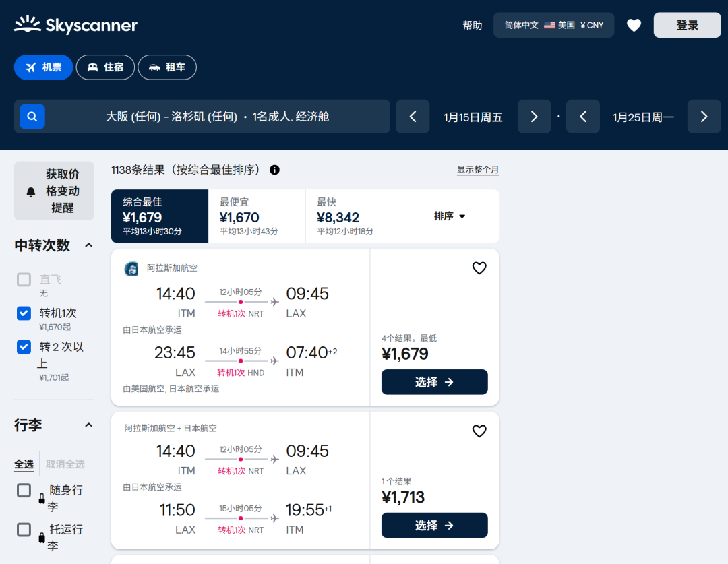The image size is (728, 564).
Task: Select the 综合最佳 ¥1,679 sort tab
Action: [x=160, y=216]
